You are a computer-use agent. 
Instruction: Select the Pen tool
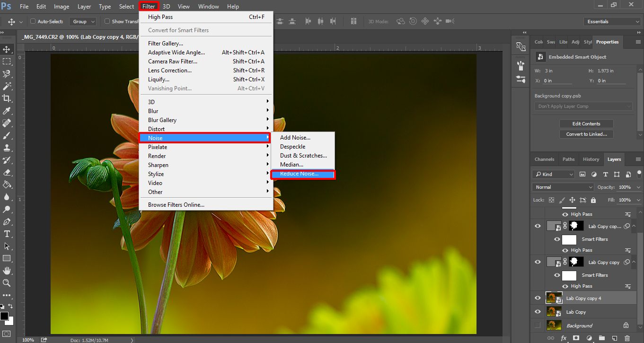click(7, 221)
